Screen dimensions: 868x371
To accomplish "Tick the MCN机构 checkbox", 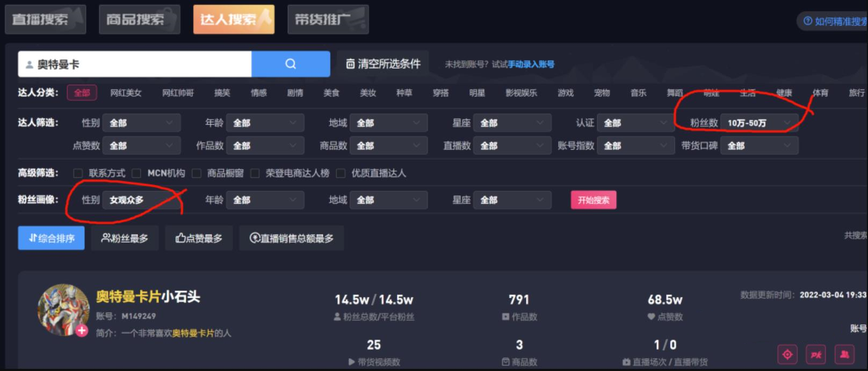I will coord(136,173).
